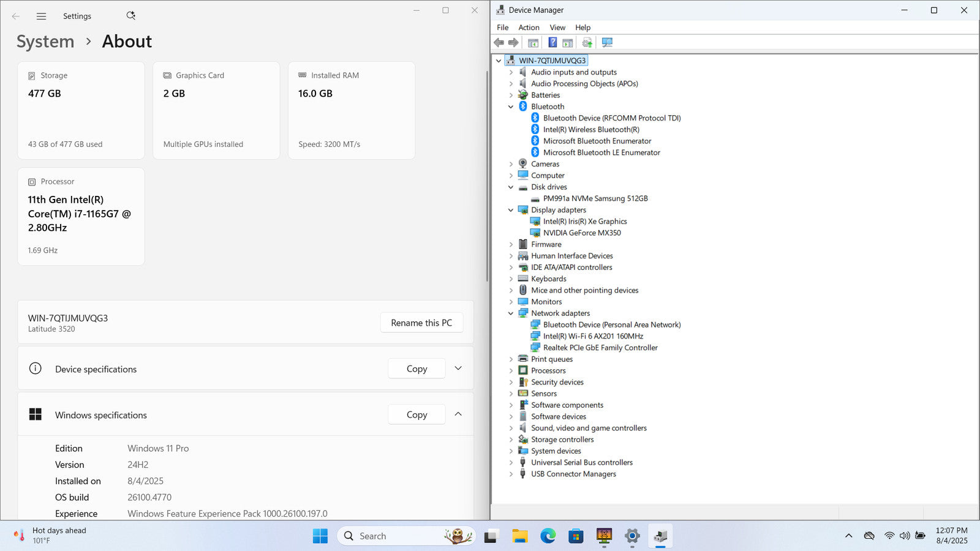Copy the Windows specifications
Image resolution: width=980 pixels, height=551 pixels.
point(417,414)
